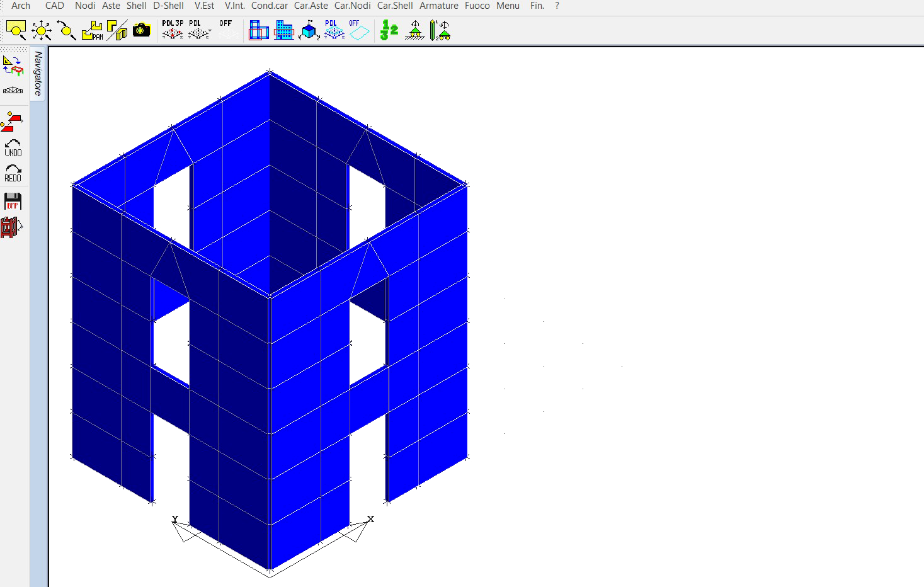Click the UNDO button
924x587 pixels.
13,148
